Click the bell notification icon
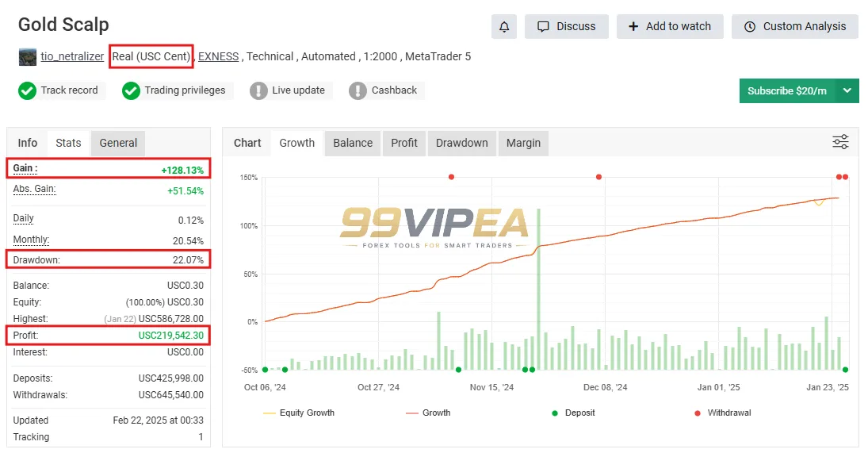Image resolution: width=868 pixels, height=453 pixels. pos(503,27)
